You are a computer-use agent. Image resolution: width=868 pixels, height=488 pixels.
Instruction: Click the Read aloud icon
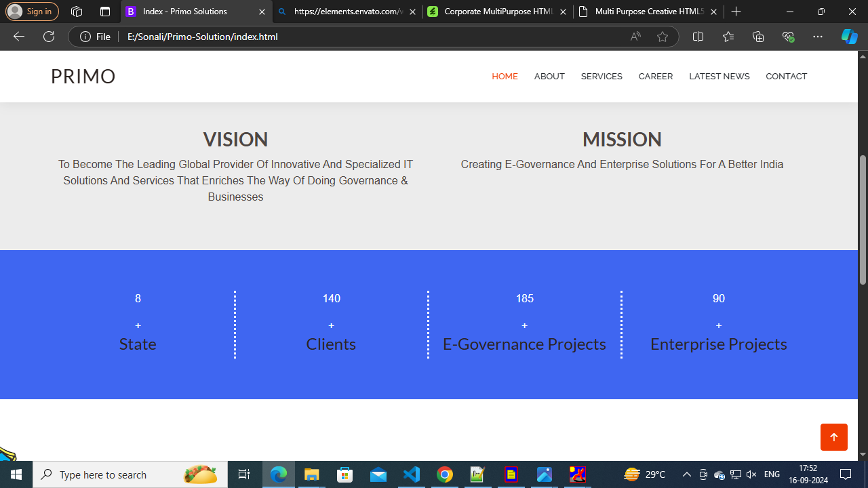(x=635, y=37)
